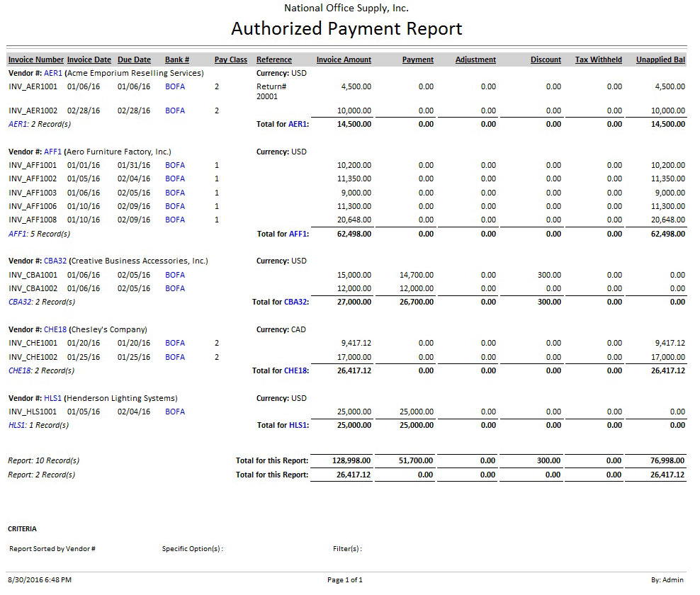700x595 pixels.
Task: Click CHE18 link beside Chesley's Company
Action: click(55, 329)
